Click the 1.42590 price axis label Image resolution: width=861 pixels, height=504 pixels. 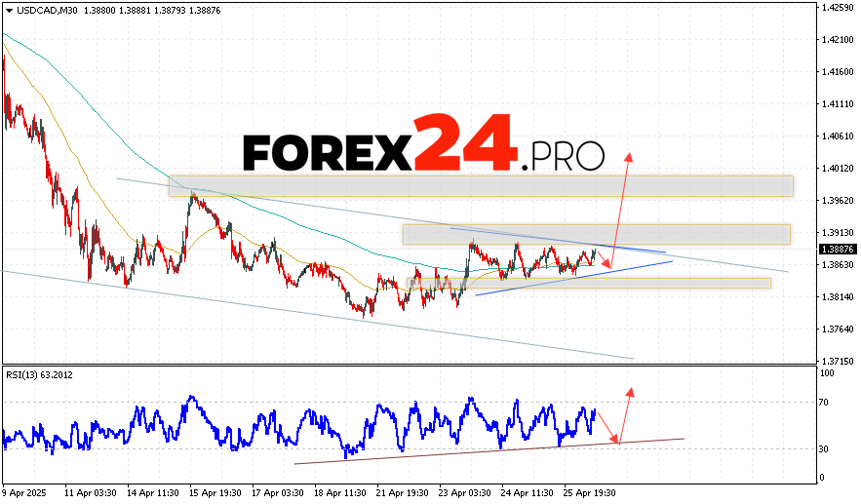tap(838, 7)
